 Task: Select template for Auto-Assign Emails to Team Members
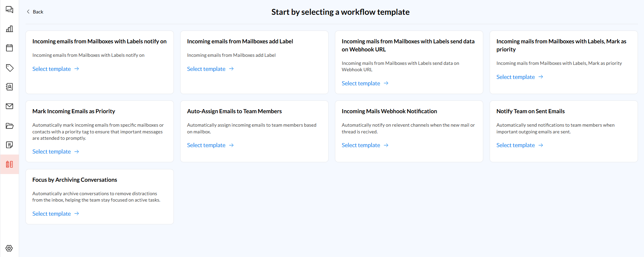(x=210, y=145)
